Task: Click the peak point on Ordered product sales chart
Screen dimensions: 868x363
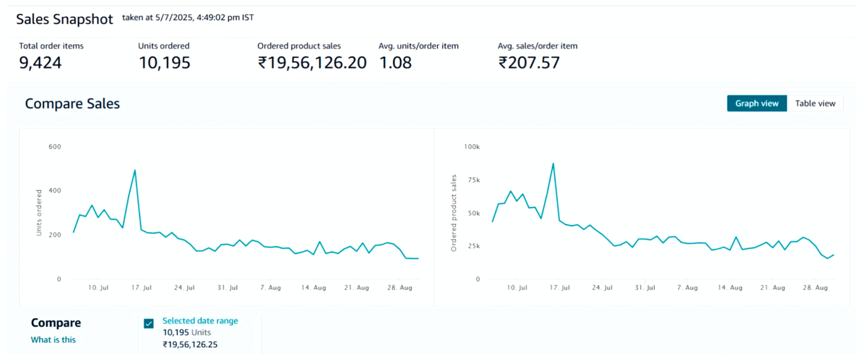Action: point(553,163)
